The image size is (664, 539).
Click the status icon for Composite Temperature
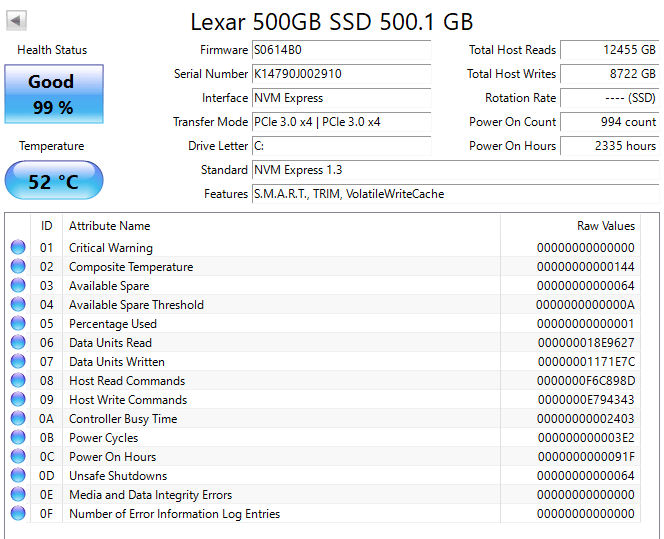pos(18,266)
